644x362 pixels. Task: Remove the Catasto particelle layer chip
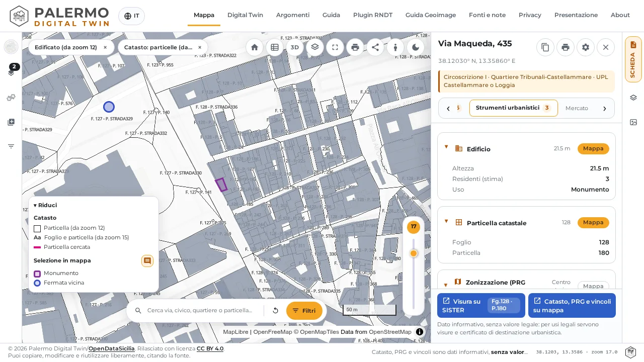point(200,47)
